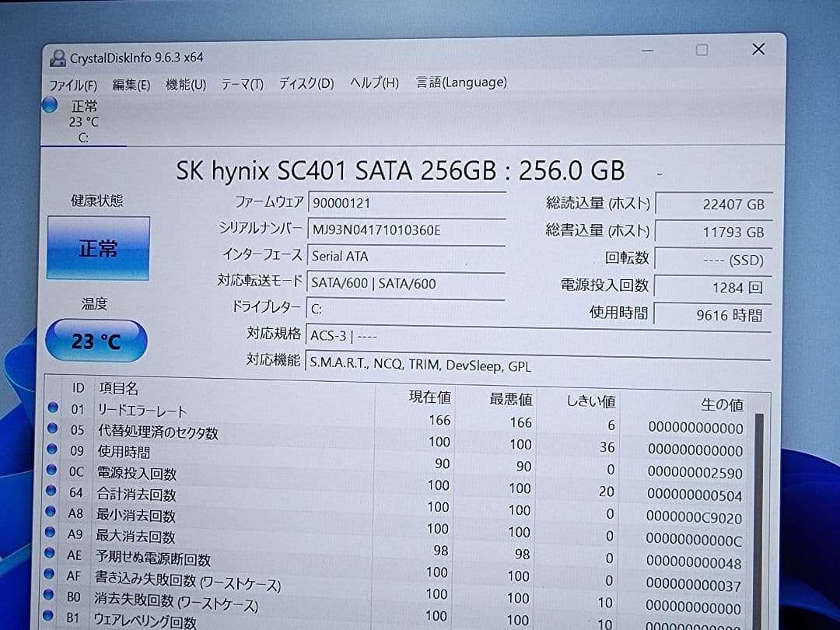Click the 項目名 column header
The image size is (840, 630).
pos(119,388)
